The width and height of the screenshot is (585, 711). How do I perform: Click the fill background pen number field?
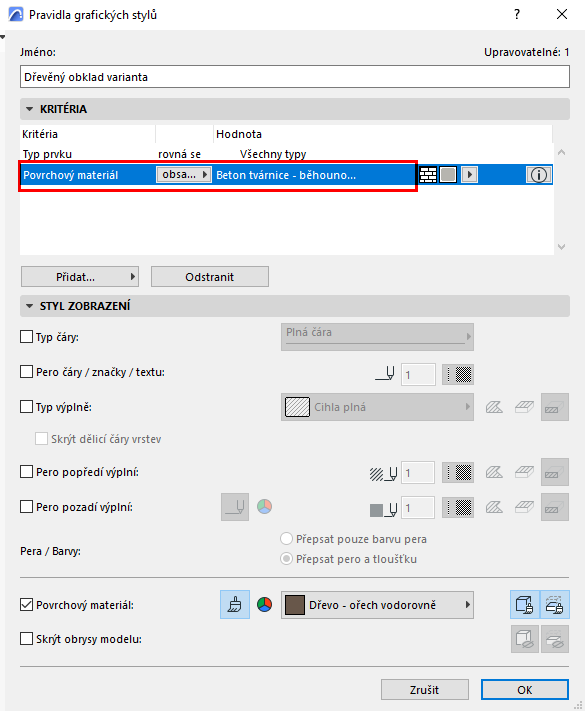point(418,507)
